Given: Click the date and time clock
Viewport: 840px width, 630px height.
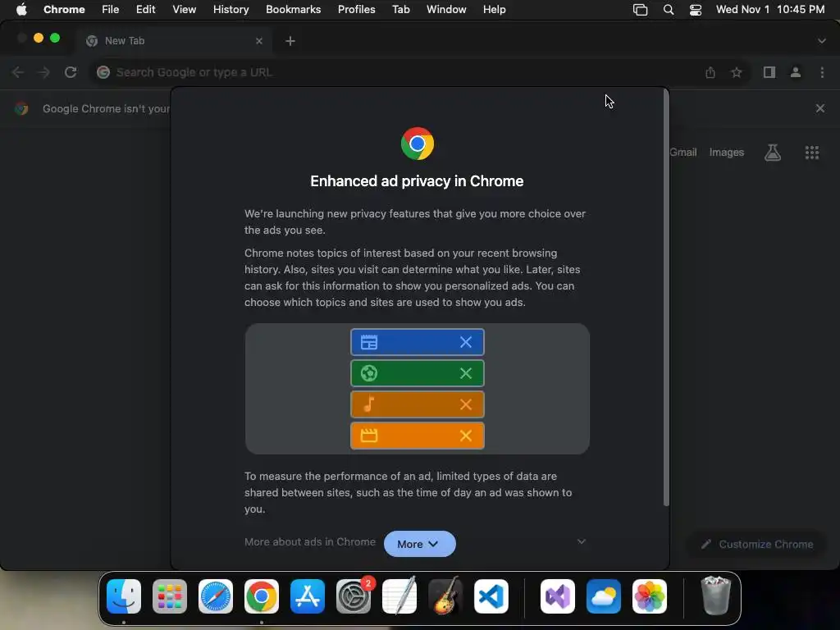Looking at the screenshot, I should tap(770, 10).
